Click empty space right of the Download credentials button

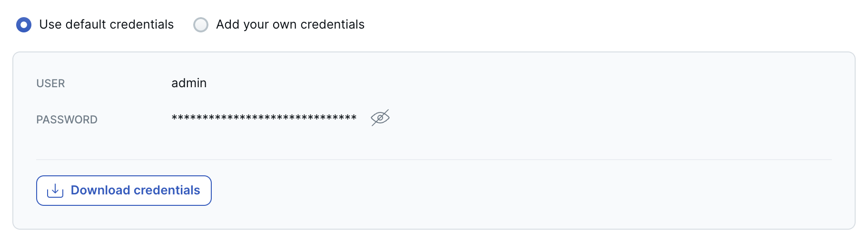click(476, 191)
